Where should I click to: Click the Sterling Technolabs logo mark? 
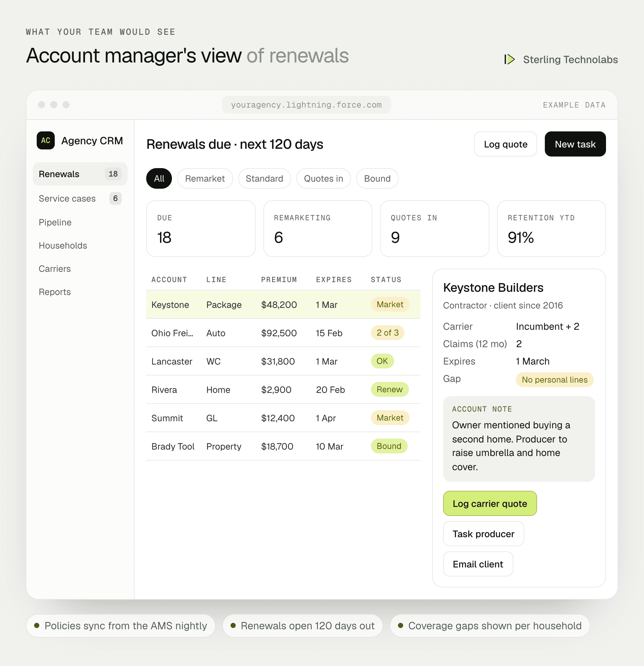pos(509,60)
